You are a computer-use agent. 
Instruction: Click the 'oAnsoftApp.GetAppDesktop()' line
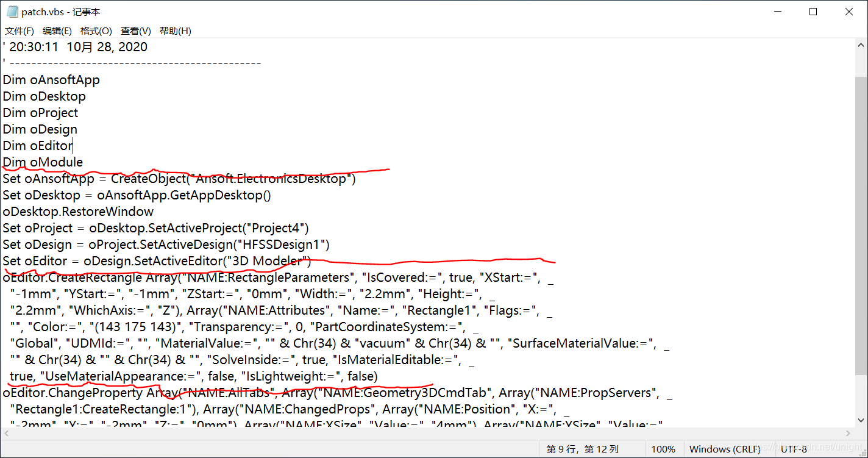pos(137,195)
